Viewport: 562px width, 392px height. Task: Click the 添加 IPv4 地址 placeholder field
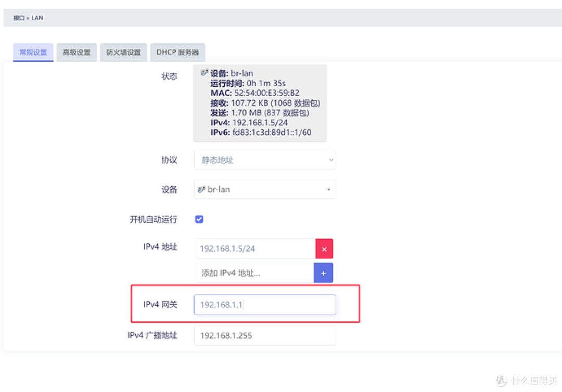click(x=255, y=272)
